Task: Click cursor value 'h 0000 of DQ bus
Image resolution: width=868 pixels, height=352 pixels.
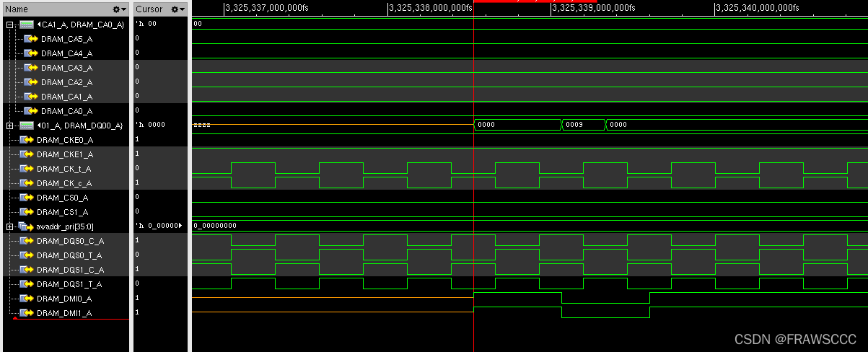Action: click(150, 126)
